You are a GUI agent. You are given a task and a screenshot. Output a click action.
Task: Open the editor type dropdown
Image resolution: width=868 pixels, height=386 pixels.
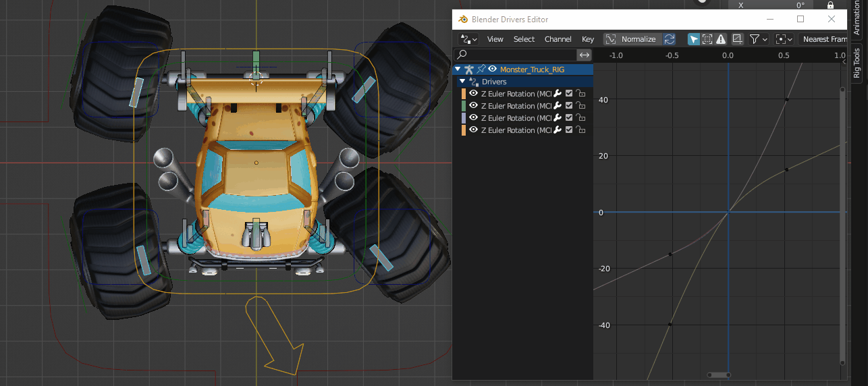468,39
